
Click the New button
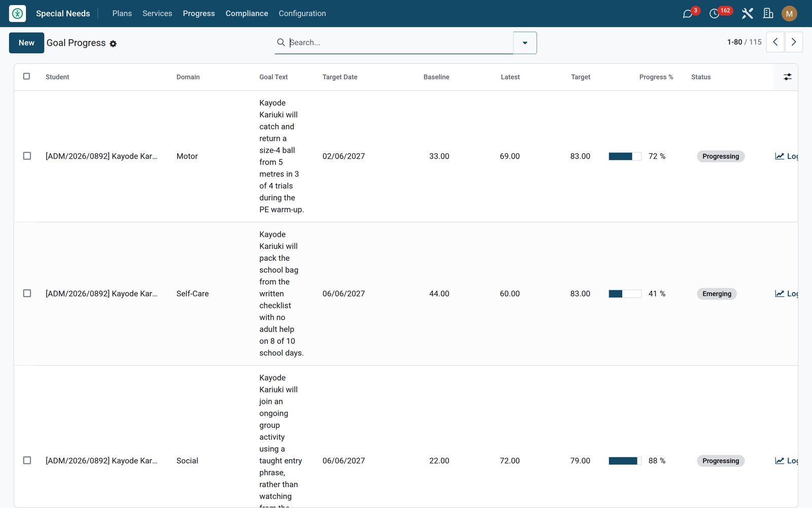point(26,43)
